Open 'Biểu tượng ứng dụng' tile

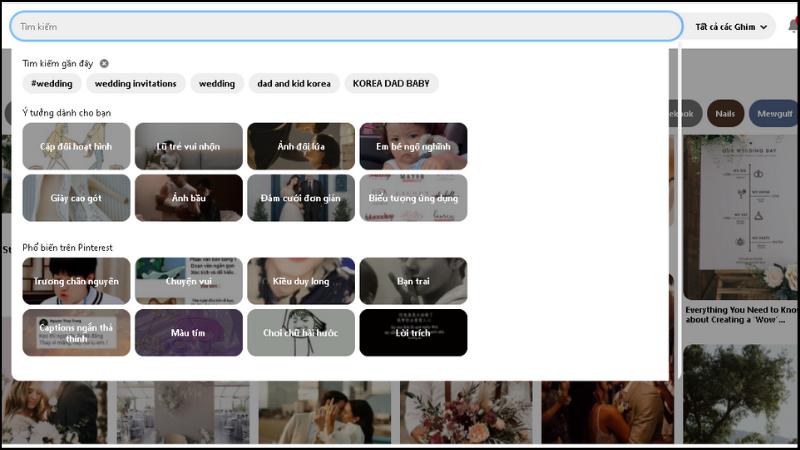[413, 198]
